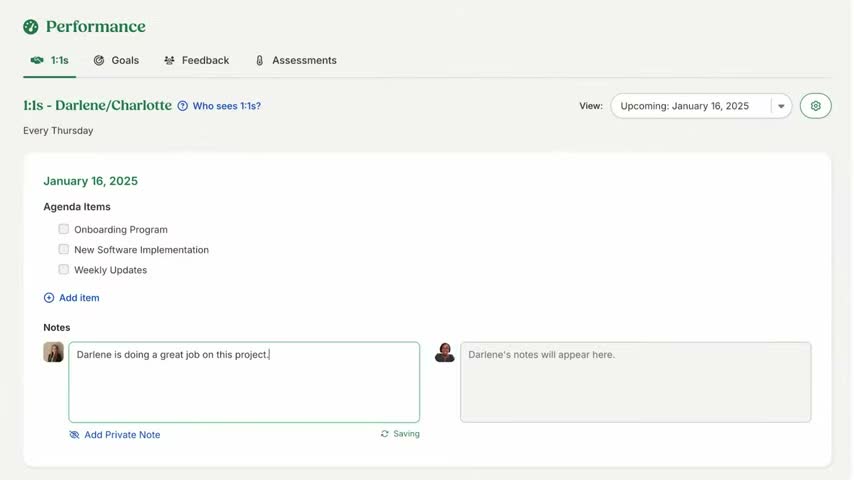This screenshot has height=480, width=854.
Task: Click the dropdown arrow in View selector
Action: click(781, 106)
